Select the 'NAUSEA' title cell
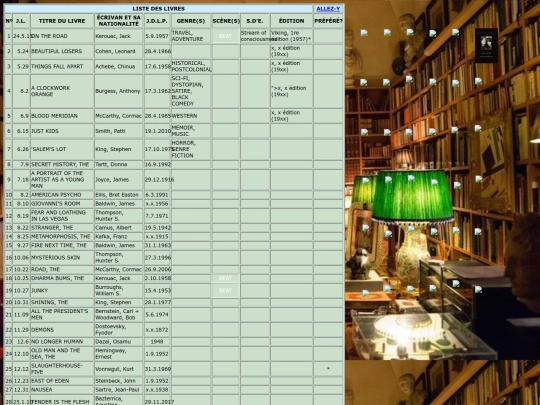 (x=62, y=390)
